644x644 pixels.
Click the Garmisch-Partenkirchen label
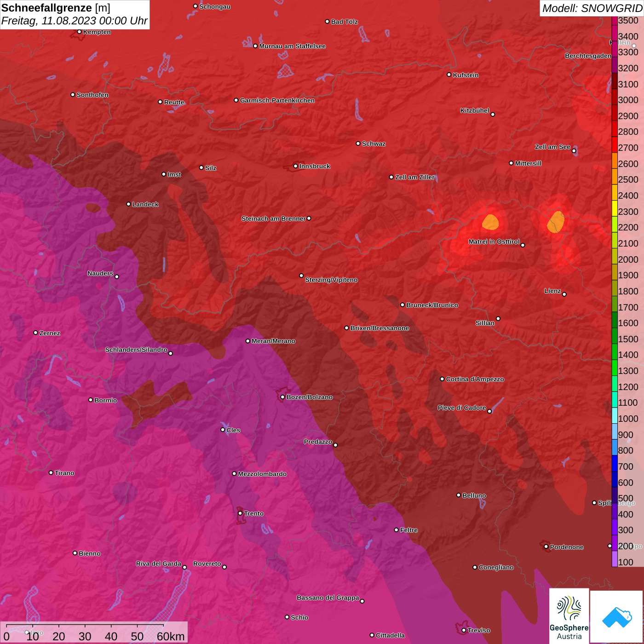(277, 100)
